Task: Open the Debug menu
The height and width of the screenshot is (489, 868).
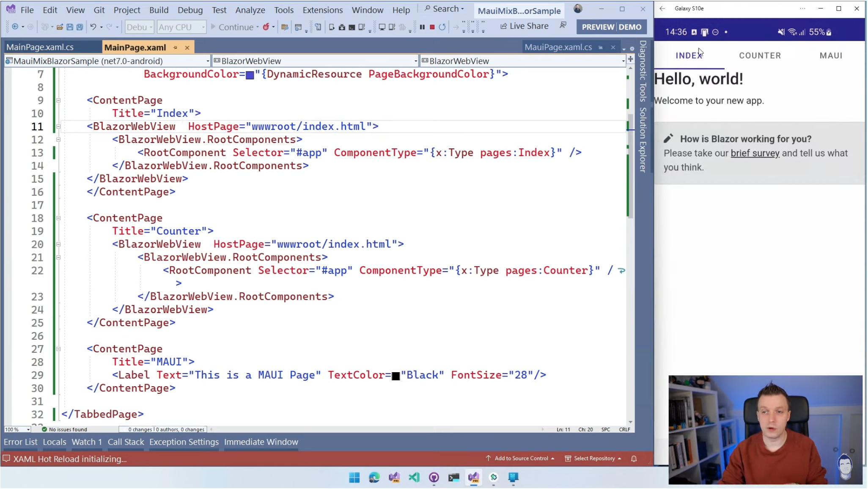Action: coord(190,10)
